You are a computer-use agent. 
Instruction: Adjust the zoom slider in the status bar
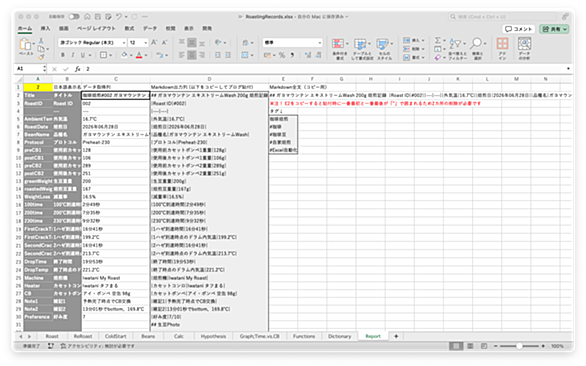pos(519,346)
